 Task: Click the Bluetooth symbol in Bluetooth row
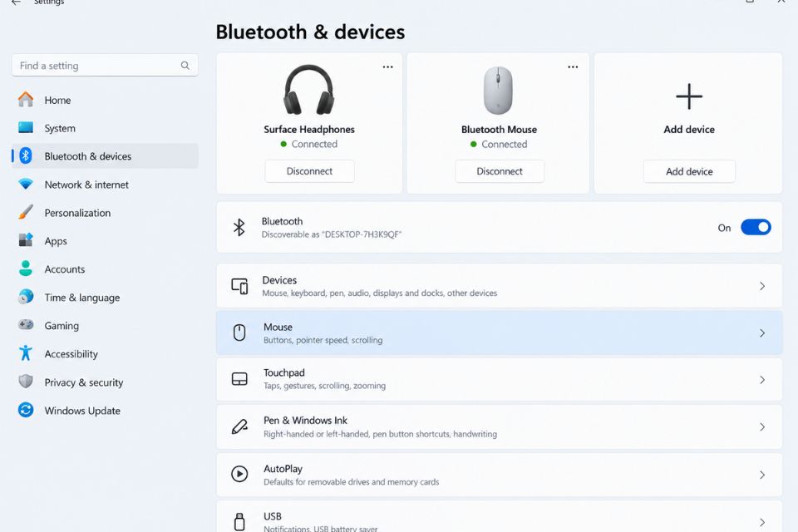coord(239,227)
